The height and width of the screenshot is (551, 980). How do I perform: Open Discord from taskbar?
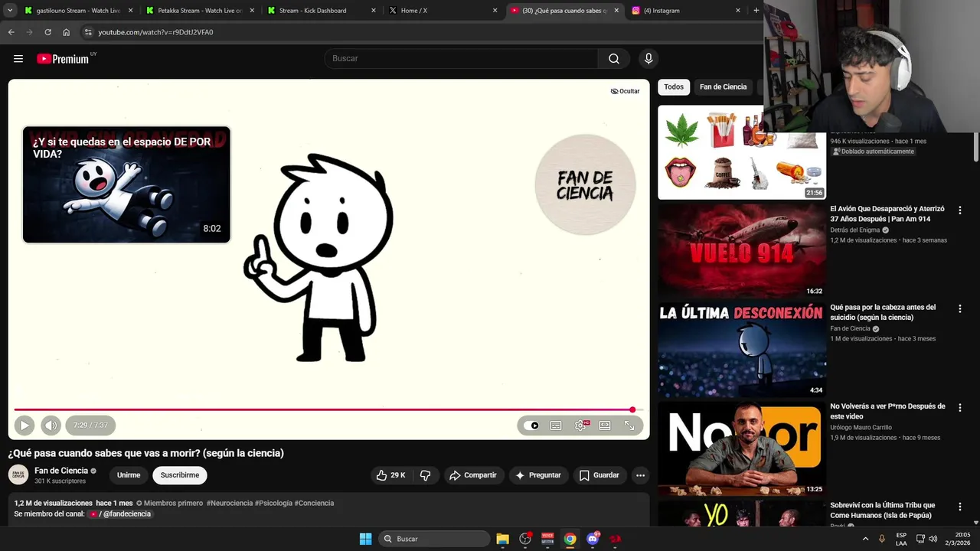click(x=593, y=539)
